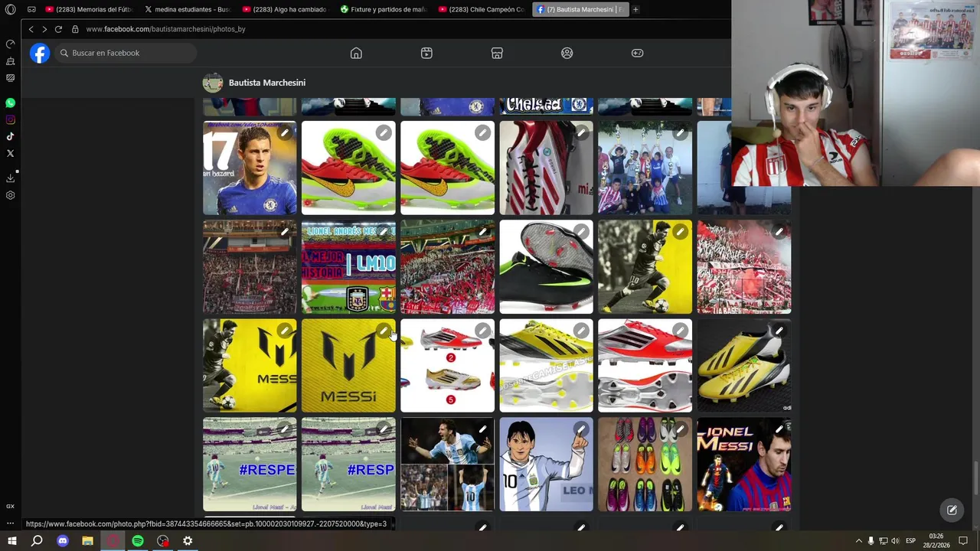The image size is (980, 551).
Task: Open the Opera menu logo icon
Action: click(11, 10)
